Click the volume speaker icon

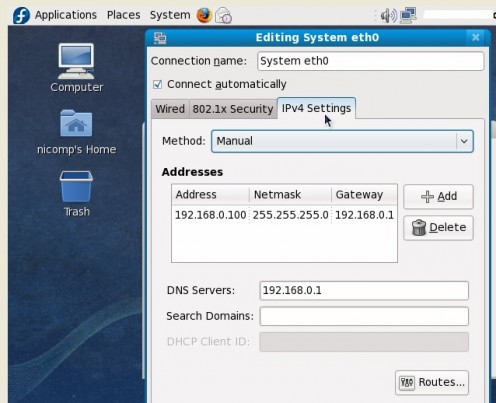pyautogui.click(x=388, y=16)
